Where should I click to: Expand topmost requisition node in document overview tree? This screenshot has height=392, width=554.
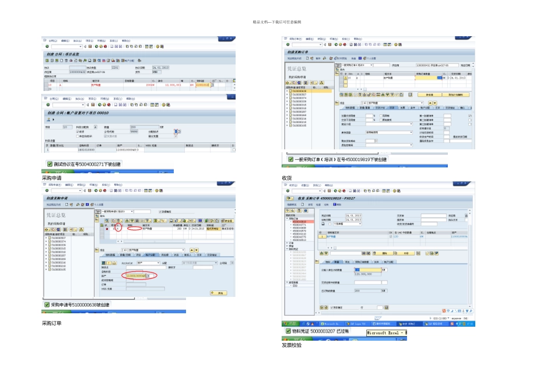(46, 238)
